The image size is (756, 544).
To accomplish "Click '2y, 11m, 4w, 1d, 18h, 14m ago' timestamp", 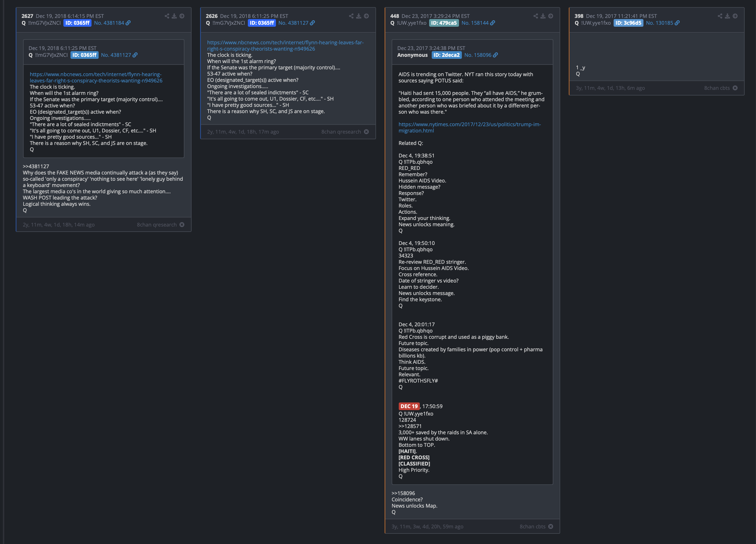I will pyautogui.click(x=59, y=225).
